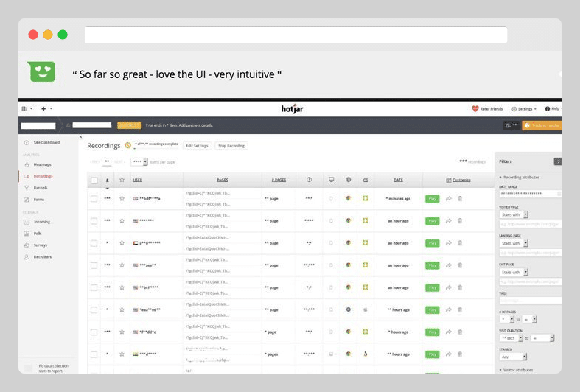
Task: Star the recording ***aee**
Action: coord(122,265)
